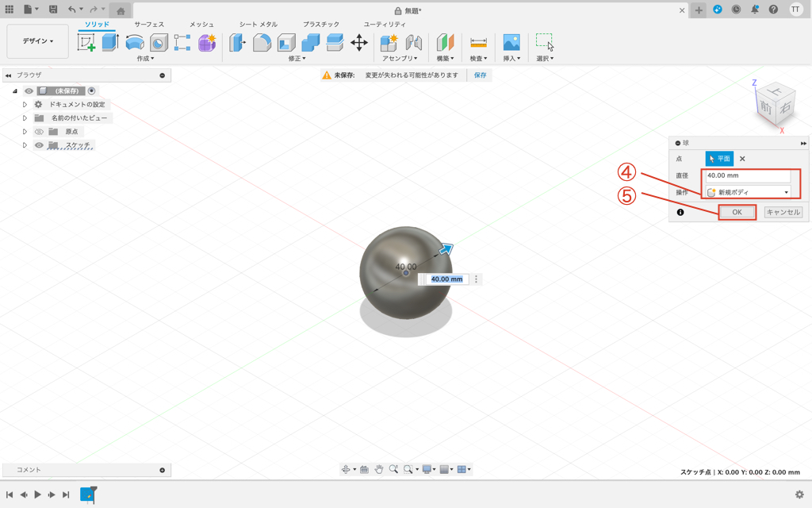The width and height of the screenshot is (812, 508).
Task: Select the Revolve tool icon
Action: point(135,43)
